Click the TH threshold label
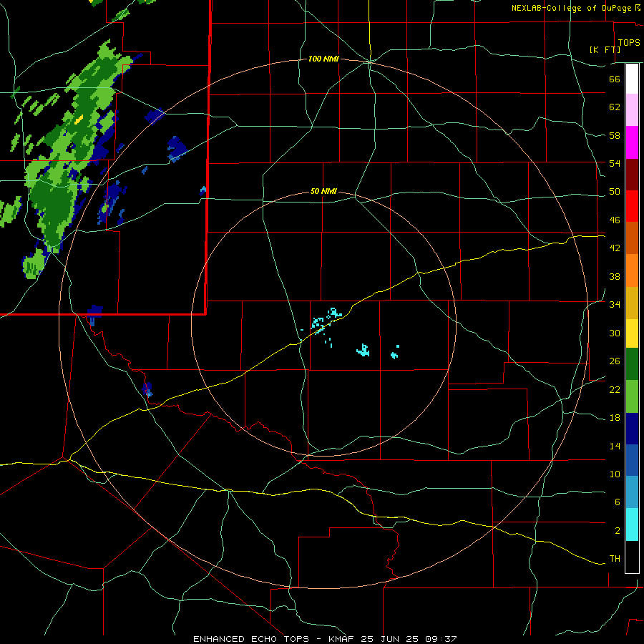 pyautogui.click(x=615, y=559)
